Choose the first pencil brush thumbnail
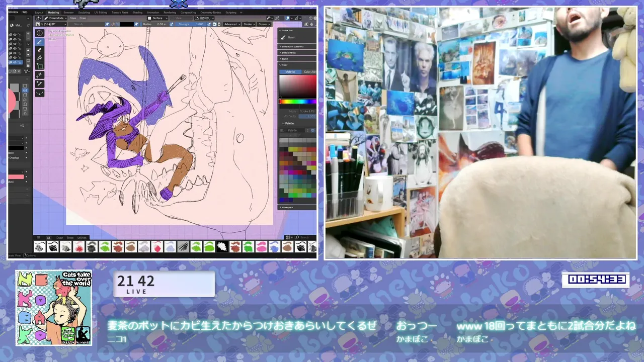Image resolution: width=644 pixels, height=362 pixels. pyautogui.click(x=40, y=246)
